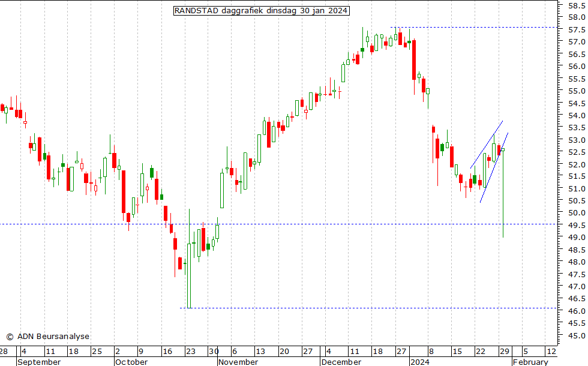Click the 56.0 price axis label
Image resolution: width=588 pixels, height=366 pixels.
(x=577, y=67)
